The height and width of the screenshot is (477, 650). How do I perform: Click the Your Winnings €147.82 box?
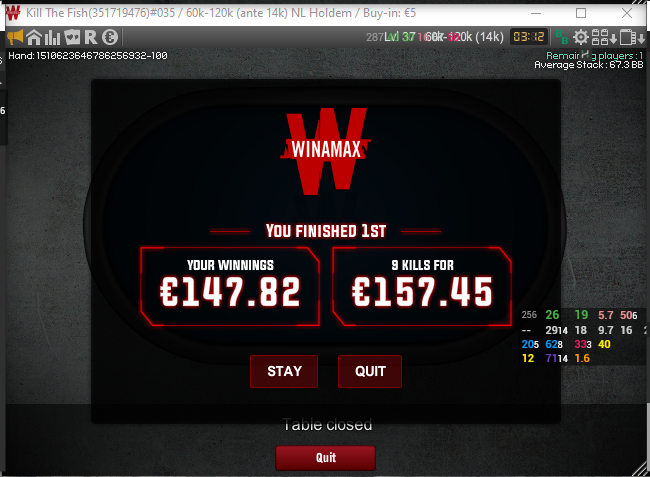click(230, 286)
